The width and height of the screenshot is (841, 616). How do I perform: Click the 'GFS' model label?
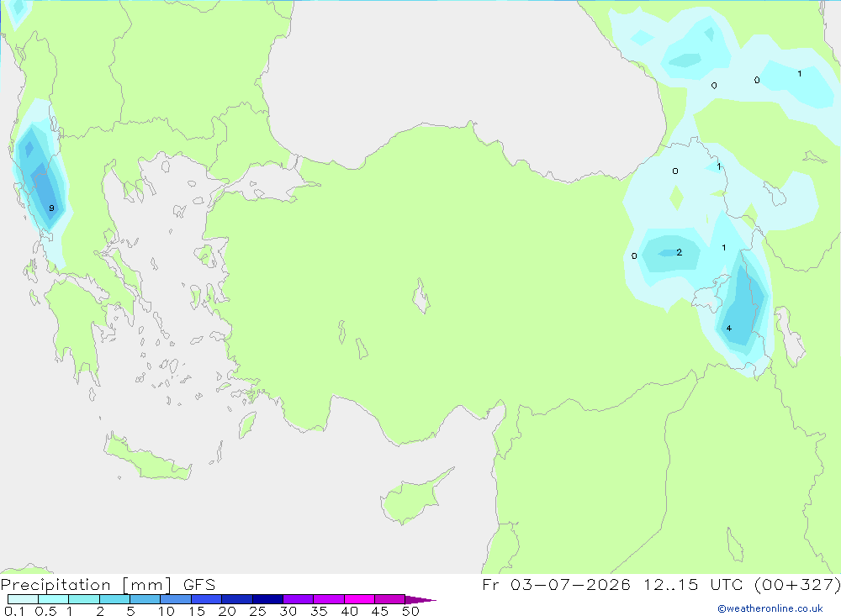199,584
